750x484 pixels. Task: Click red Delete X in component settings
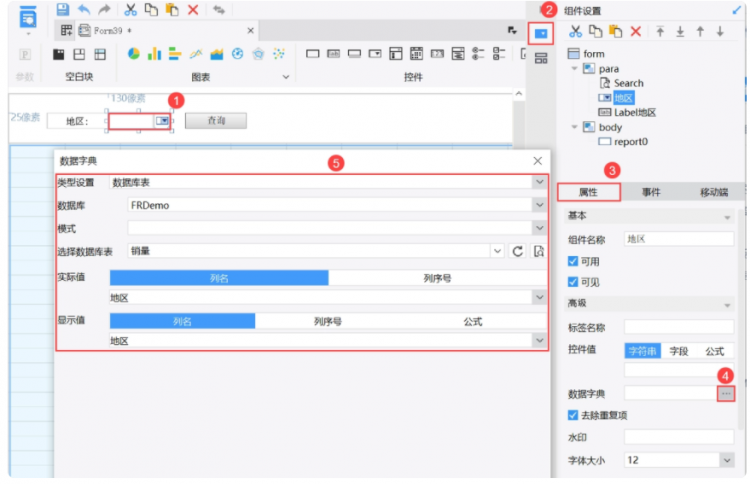(635, 32)
